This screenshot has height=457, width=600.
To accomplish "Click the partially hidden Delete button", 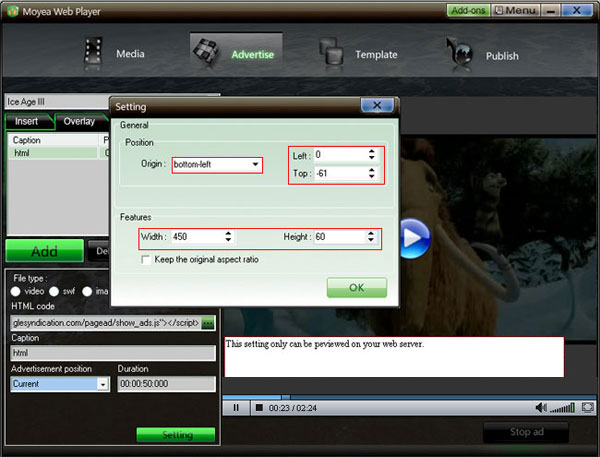I will [x=99, y=251].
